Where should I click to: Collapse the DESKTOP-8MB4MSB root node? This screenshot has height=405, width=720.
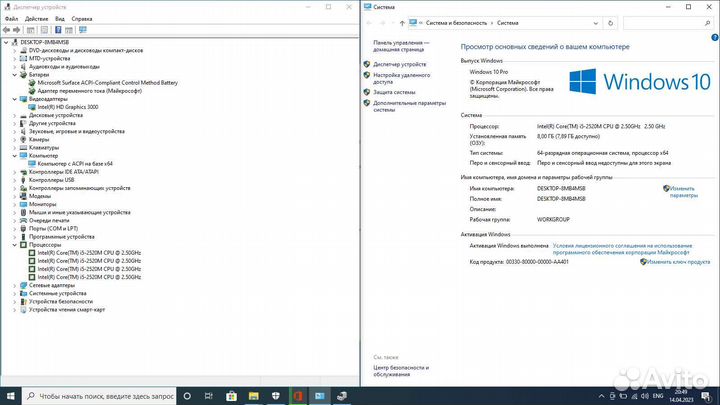pyautogui.click(x=6, y=42)
